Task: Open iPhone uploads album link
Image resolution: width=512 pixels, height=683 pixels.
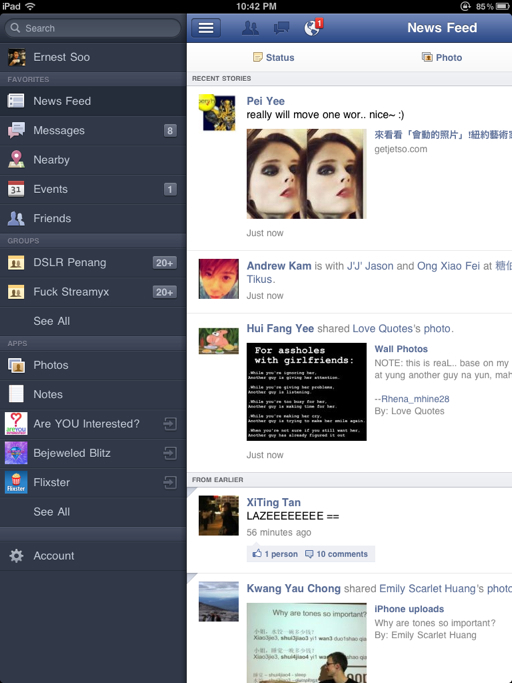Action: click(409, 609)
